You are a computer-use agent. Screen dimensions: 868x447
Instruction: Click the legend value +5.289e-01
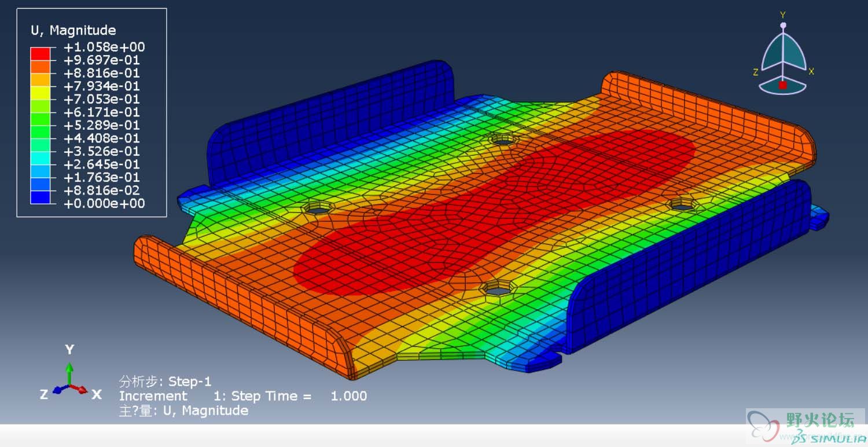click(101, 125)
